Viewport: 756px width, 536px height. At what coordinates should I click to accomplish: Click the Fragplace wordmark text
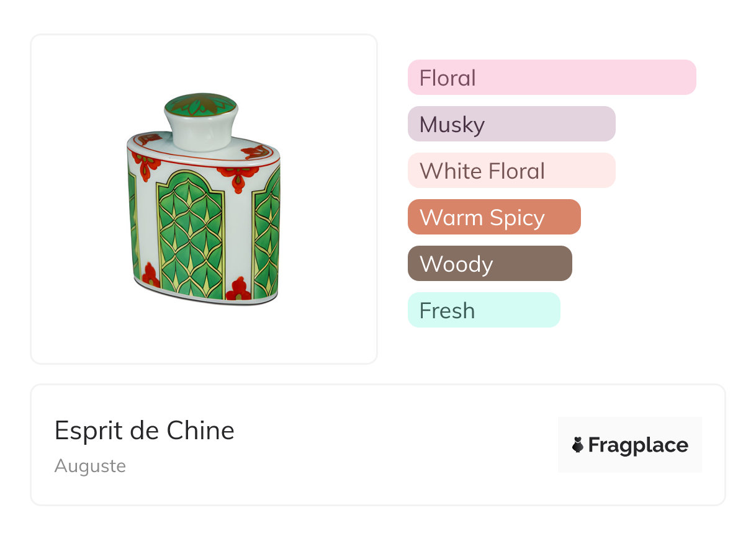(638, 445)
